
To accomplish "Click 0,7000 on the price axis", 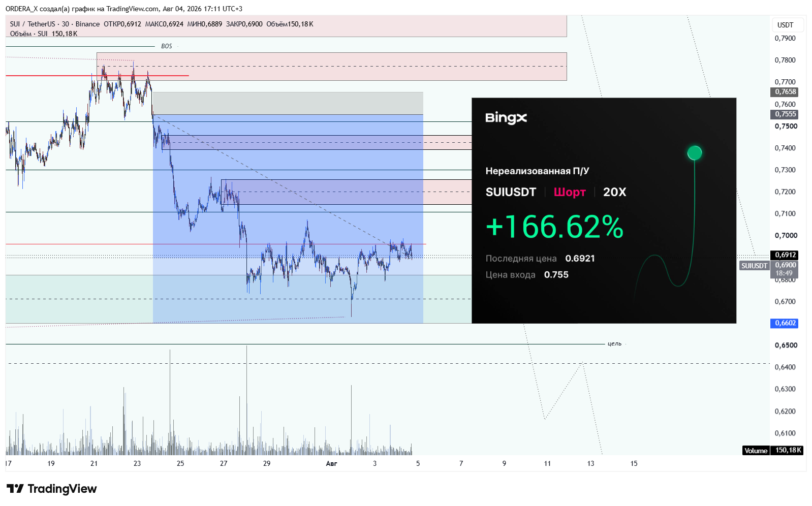I will click(x=786, y=236).
